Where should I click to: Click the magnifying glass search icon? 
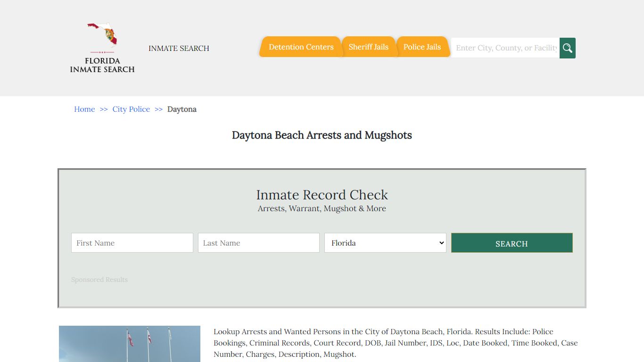click(568, 48)
